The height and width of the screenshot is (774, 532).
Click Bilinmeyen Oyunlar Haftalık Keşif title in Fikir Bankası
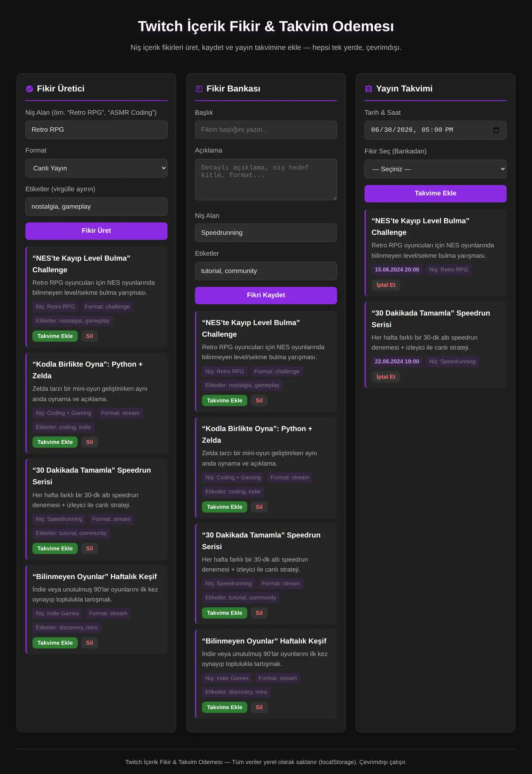pos(264,641)
